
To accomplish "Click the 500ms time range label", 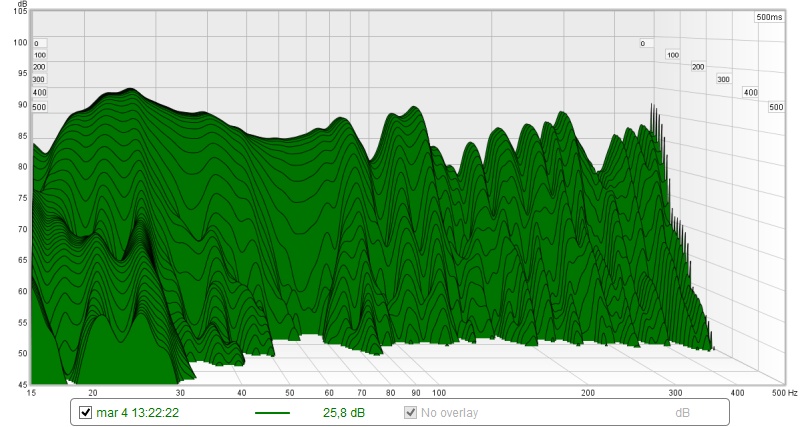I will tap(769, 17).
